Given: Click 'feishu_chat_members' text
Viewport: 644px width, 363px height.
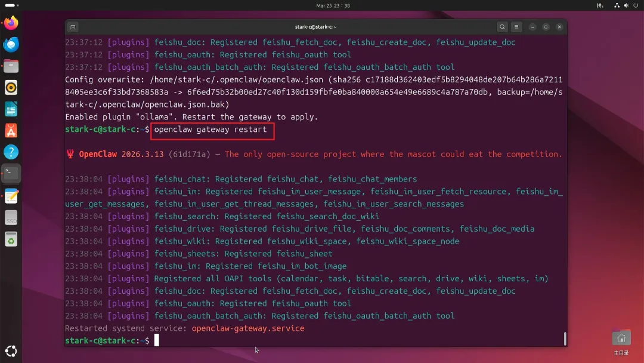Looking at the screenshot, I should pos(373,179).
